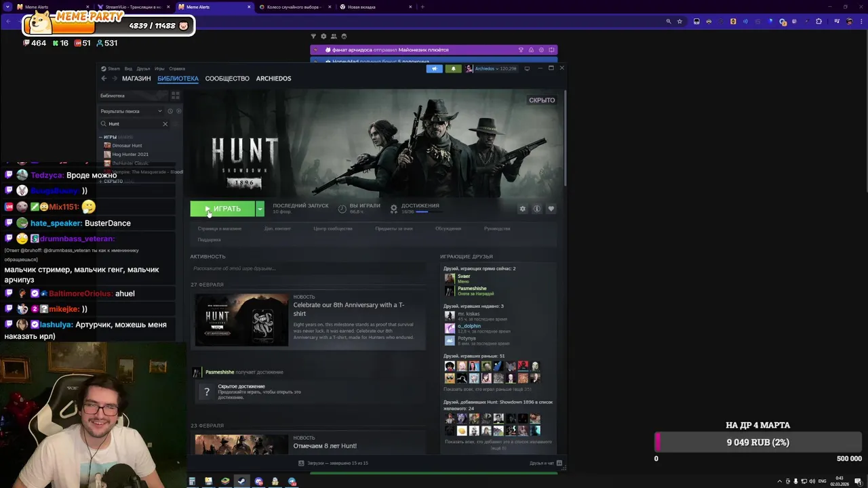Click the hidden achievement question mark icon

click(206, 391)
